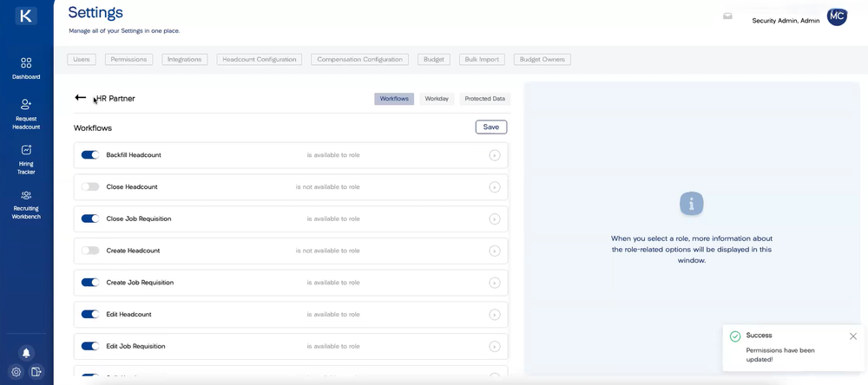The image size is (868, 385).
Task: Click the info icon in right panel
Action: (x=692, y=204)
